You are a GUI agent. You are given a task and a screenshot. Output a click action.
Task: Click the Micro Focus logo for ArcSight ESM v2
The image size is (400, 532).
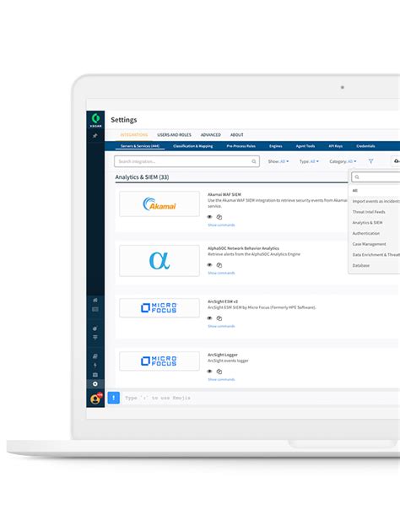[x=159, y=307]
